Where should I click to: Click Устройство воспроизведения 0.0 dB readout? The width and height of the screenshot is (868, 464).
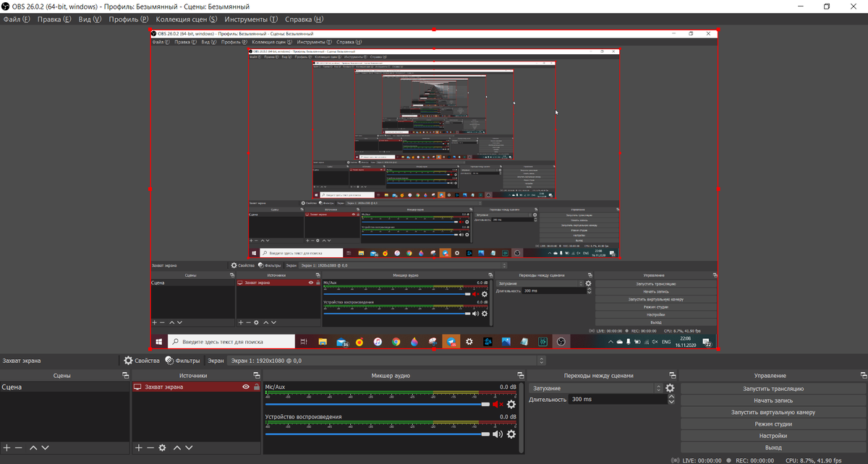click(508, 416)
